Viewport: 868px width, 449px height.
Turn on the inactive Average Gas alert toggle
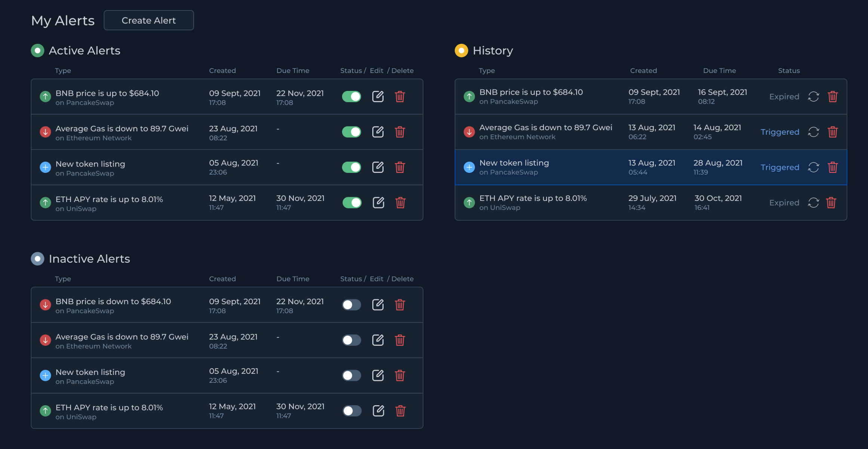(x=351, y=340)
